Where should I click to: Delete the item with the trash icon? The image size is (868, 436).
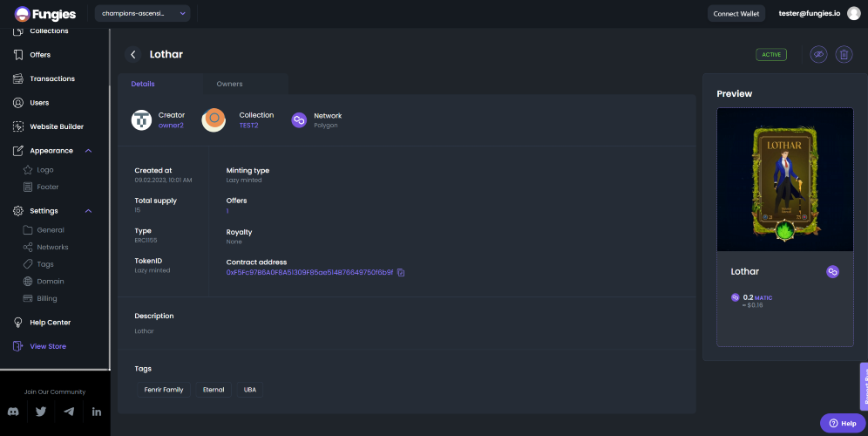[844, 54]
